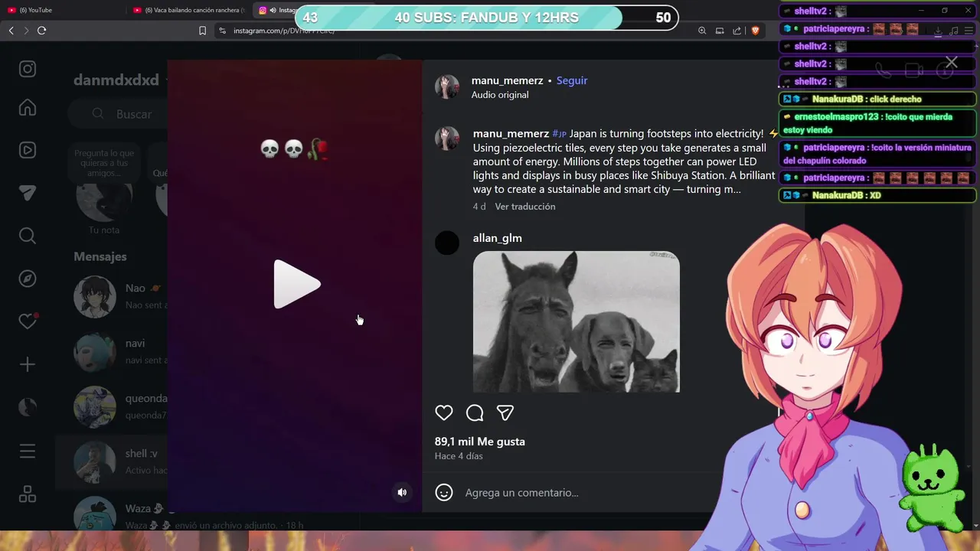Viewport: 980px width, 551px height.
Task: Click 'Audio original' under the username
Action: (x=500, y=95)
